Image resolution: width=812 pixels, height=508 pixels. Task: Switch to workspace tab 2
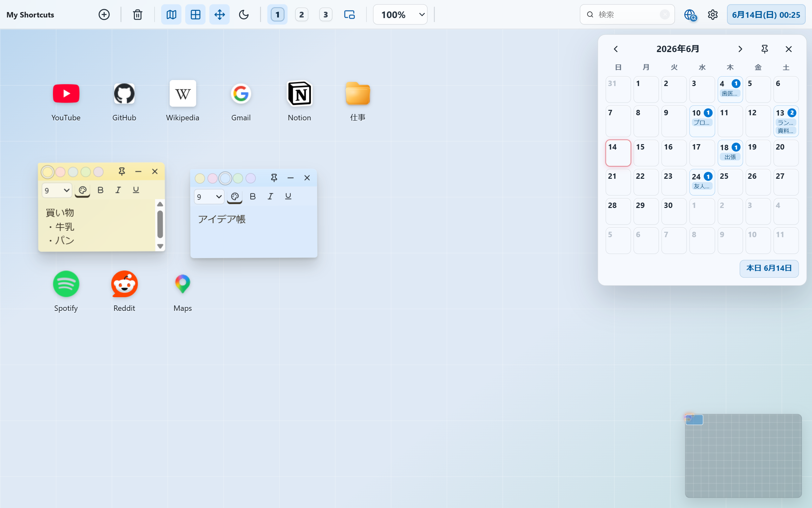[301, 15]
